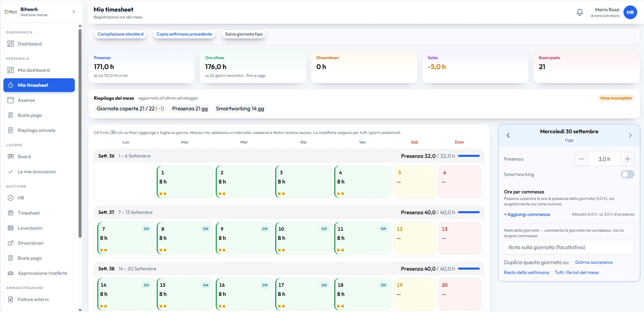Decrease Presenza hours with minus button
This screenshot has width=644, height=312.
(x=581, y=159)
